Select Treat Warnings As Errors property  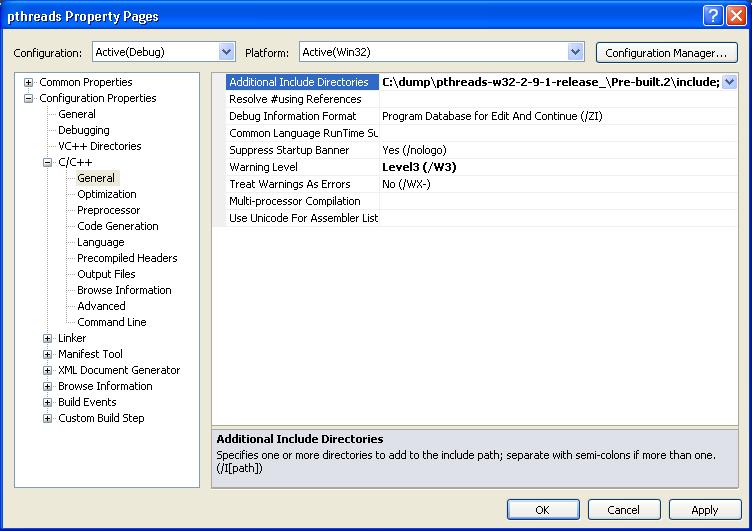303,184
